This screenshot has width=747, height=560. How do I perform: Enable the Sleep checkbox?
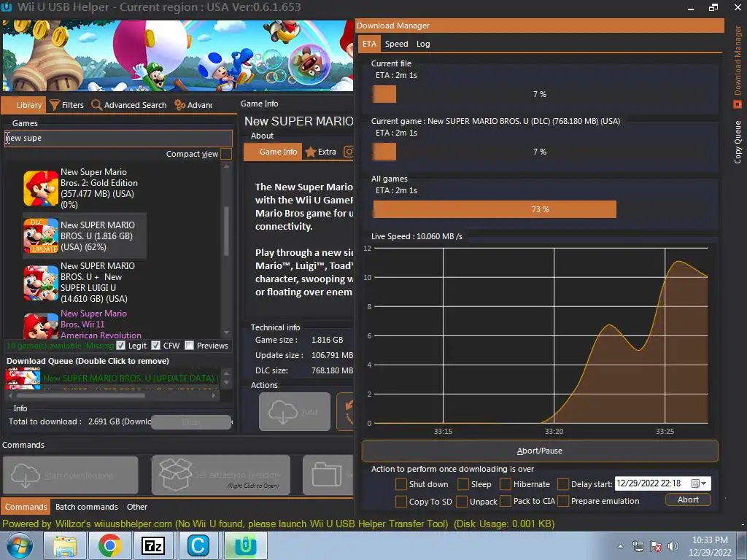coord(463,484)
